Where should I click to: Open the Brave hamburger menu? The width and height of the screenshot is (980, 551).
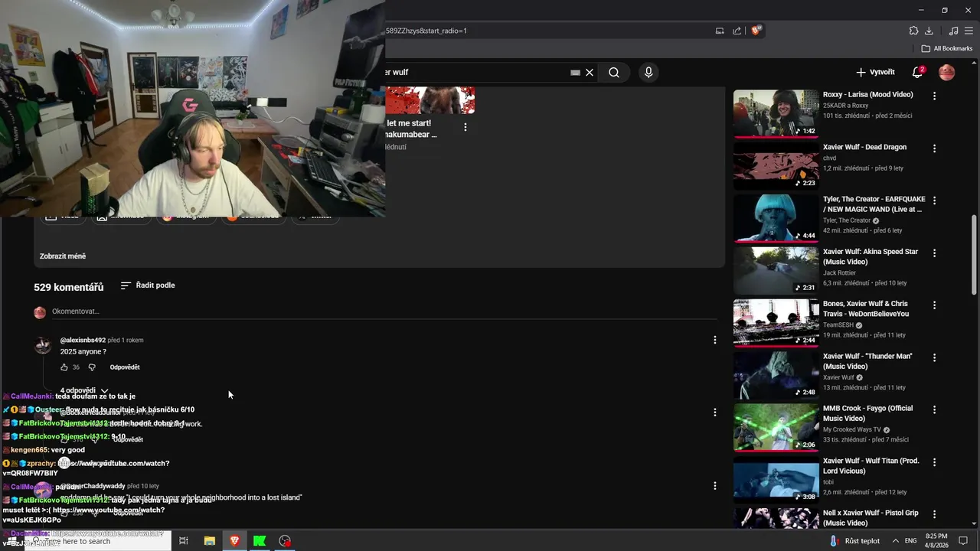(969, 31)
